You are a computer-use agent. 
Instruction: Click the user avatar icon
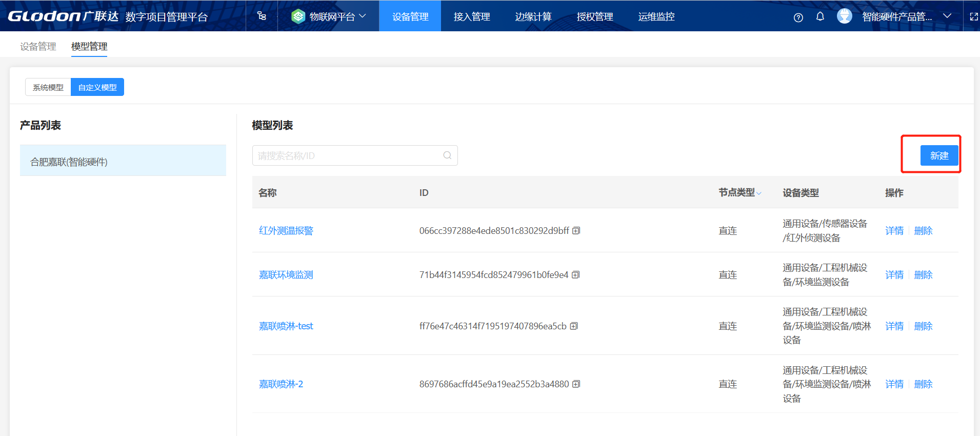(x=844, y=16)
